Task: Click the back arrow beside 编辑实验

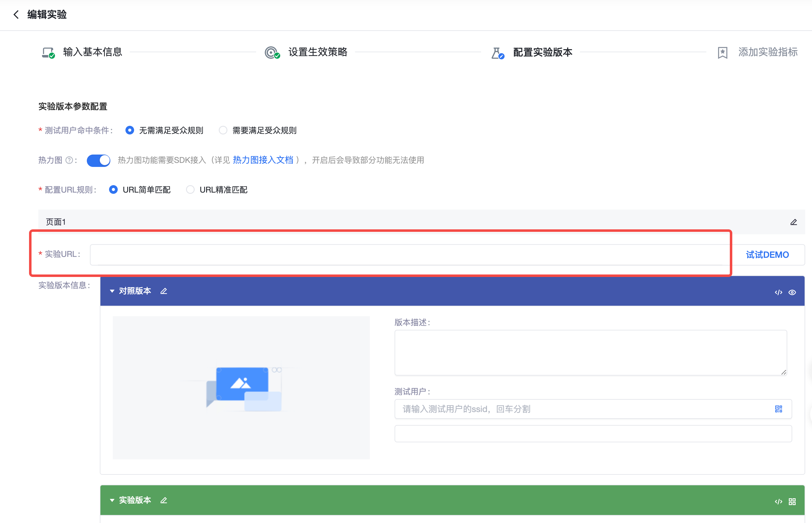Action: pos(16,15)
